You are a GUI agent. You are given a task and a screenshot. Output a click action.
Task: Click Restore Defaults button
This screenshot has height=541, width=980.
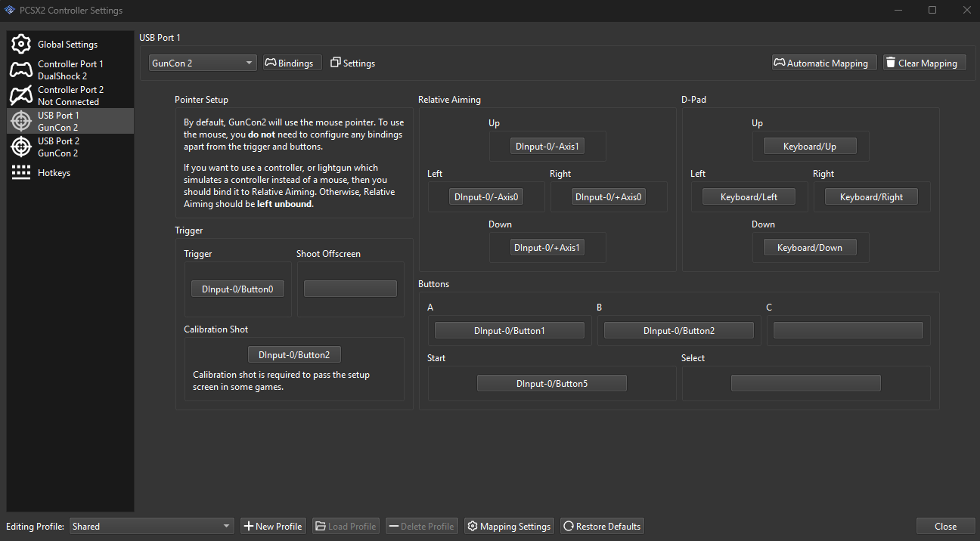[x=602, y=527]
